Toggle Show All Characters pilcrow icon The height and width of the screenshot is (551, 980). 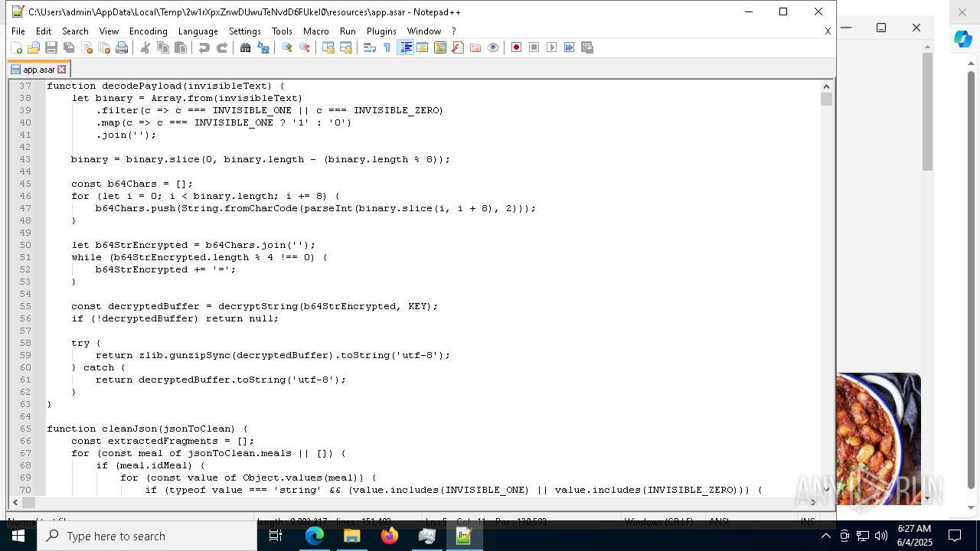[387, 47]
